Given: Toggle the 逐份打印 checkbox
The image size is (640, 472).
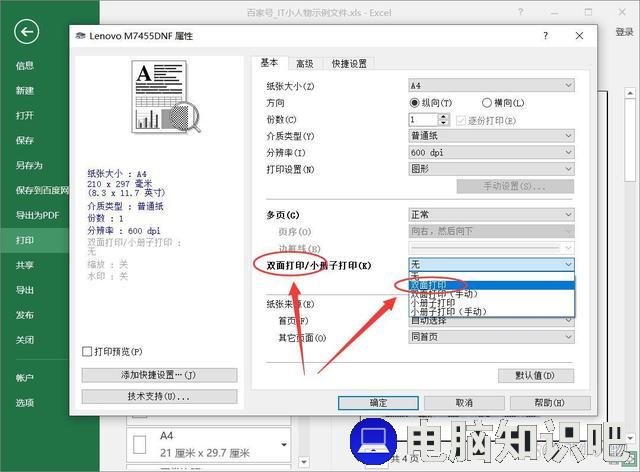Looking at the screenshot, I should point(461,120).
